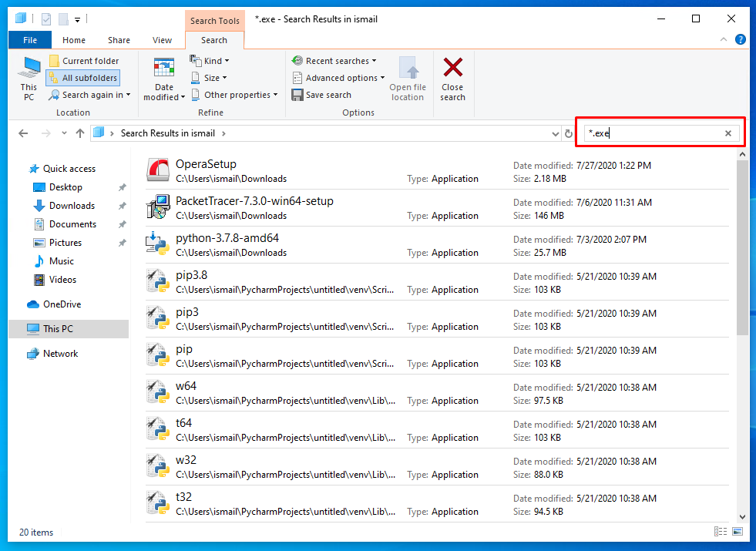Close search with the red X
The height and width of the screenshot is (551, 756).
pyautogui.click(x=452, y=78)
